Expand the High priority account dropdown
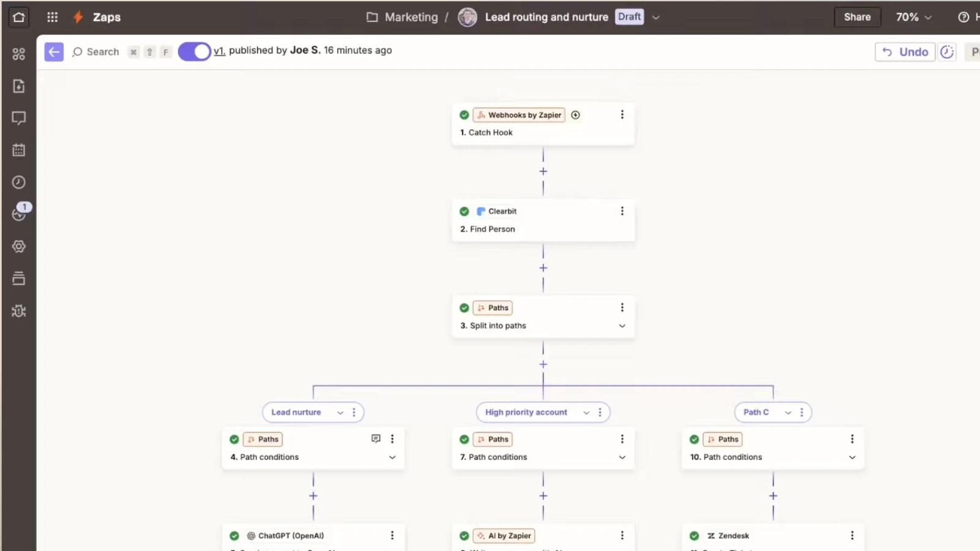 (x=586, y=413)
